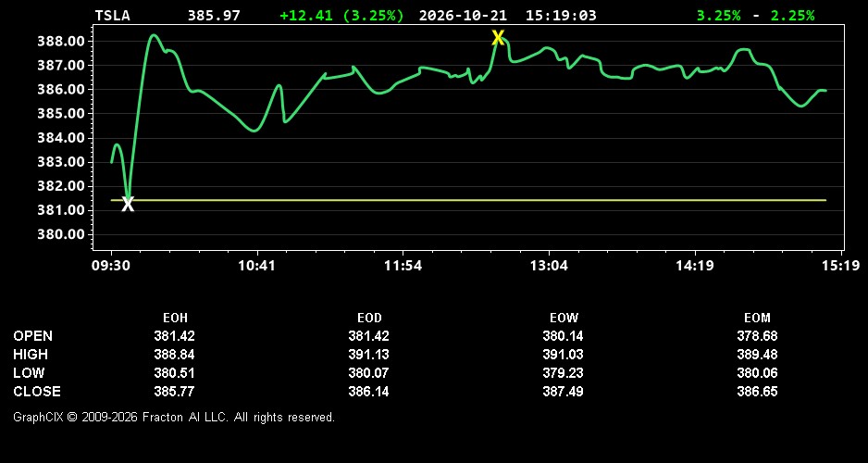
Task: Click the timestamp 15:19:03
Action: point(561,16)
